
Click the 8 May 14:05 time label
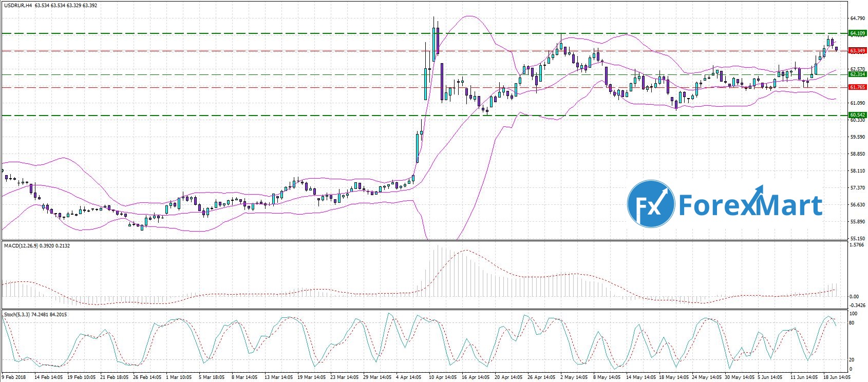pos(608,377)
